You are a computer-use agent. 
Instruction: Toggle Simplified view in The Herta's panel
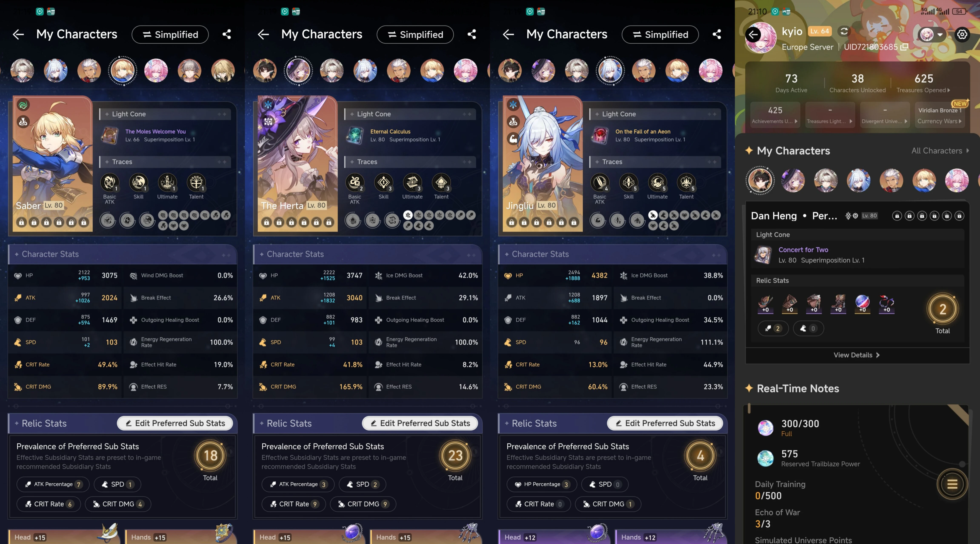415,35
